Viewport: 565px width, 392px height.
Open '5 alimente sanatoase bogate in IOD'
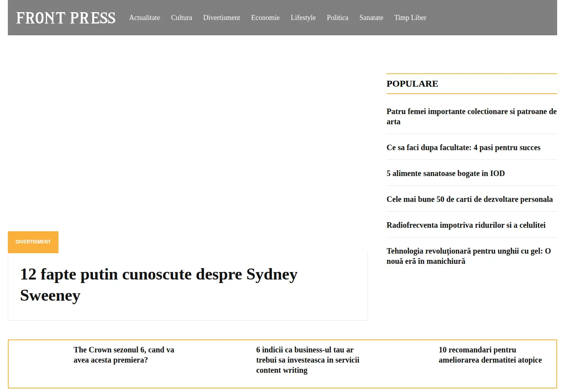point(446,173)
